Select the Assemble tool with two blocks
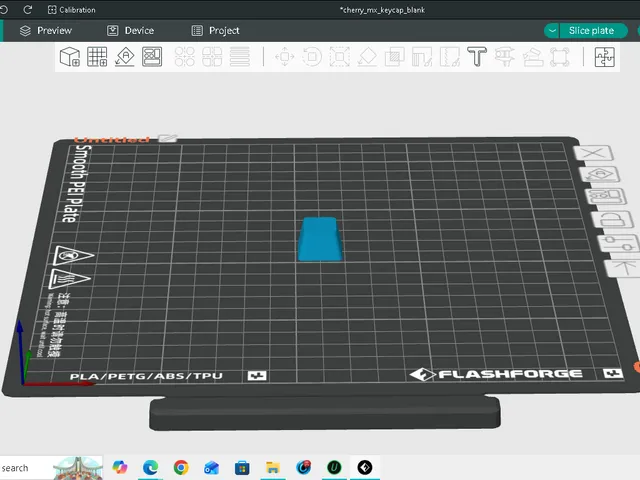640x480 pixels. pyautogui.click(x=533, y=57)
